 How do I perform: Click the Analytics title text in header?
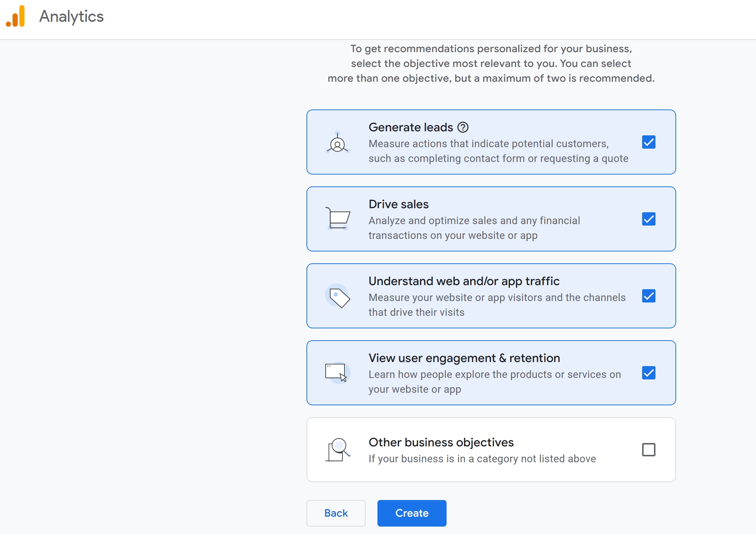71,17
